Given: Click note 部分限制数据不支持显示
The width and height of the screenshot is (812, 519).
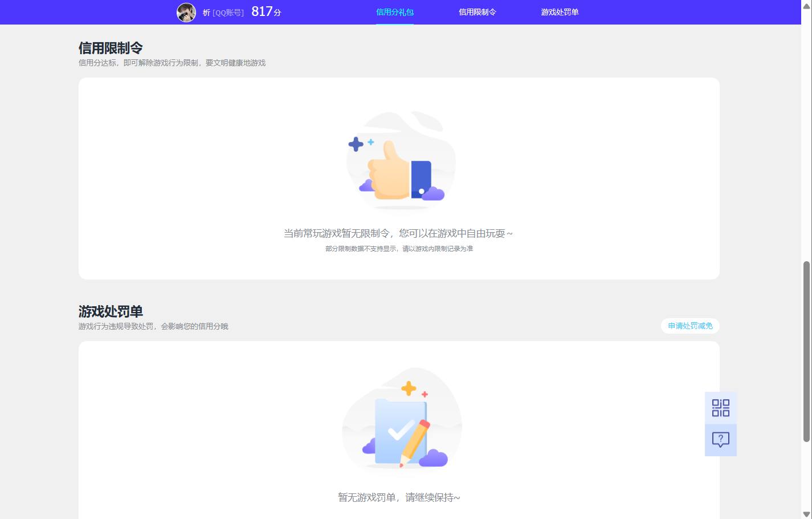Looking at the screenshot, I should tap(361, 249).
